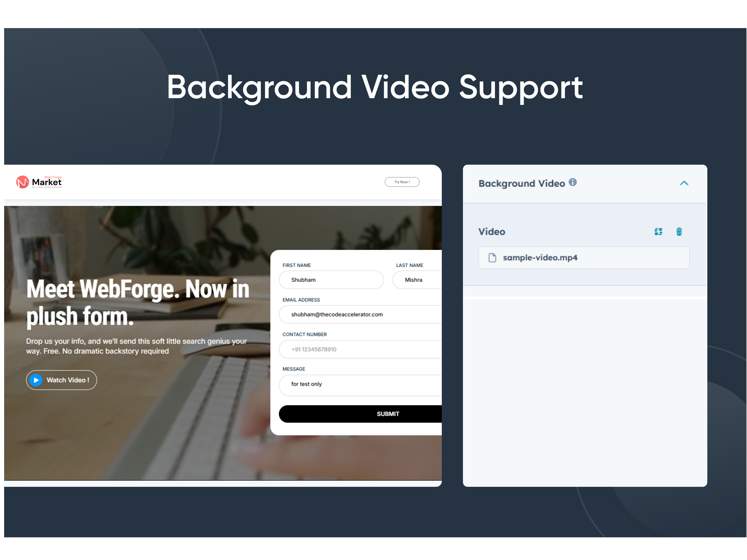
Task: Click the blue play icon
Action: (x=36, y=380)
